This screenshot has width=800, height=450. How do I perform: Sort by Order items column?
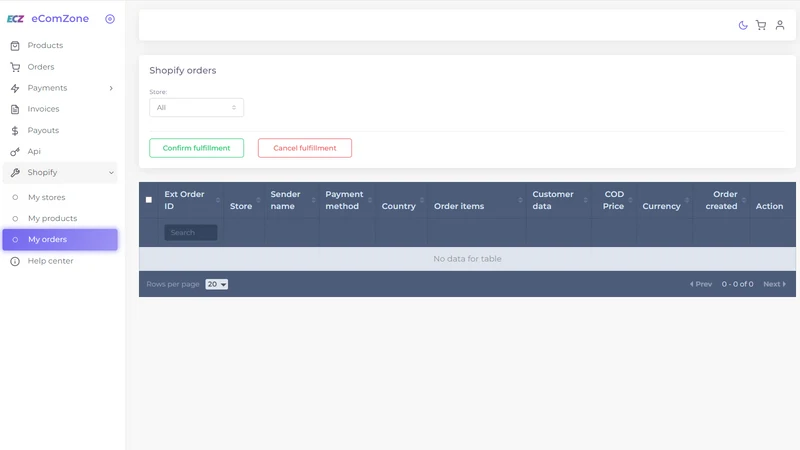[x=520, y=200]
